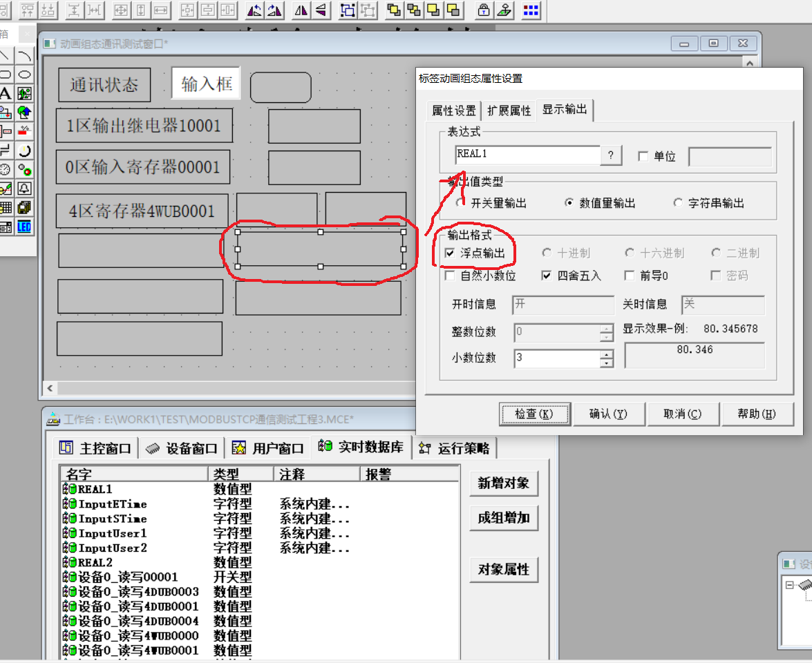Click the flip horizontal toolbar icon
This screenshot has height=663, width=812.
[302, 10]
